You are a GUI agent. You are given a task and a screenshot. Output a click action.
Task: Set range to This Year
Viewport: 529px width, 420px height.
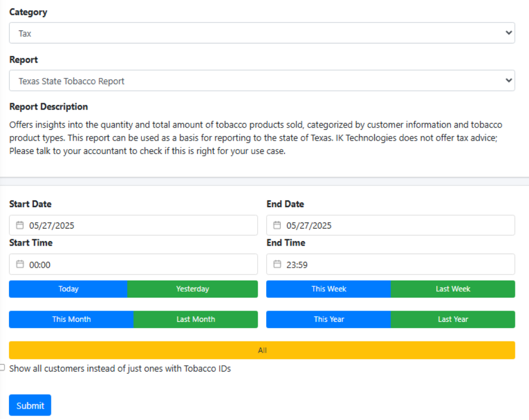pos(328,320)
